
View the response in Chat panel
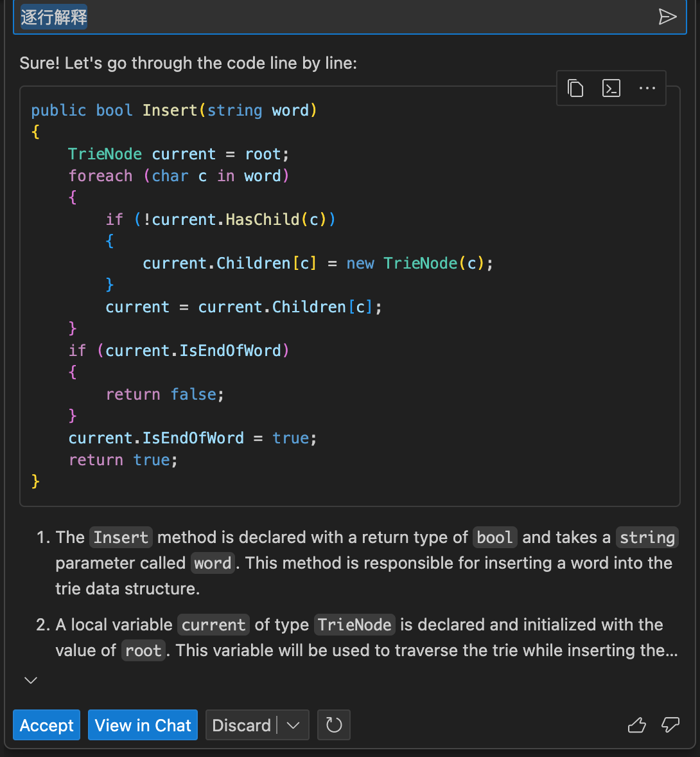(143, 725)
